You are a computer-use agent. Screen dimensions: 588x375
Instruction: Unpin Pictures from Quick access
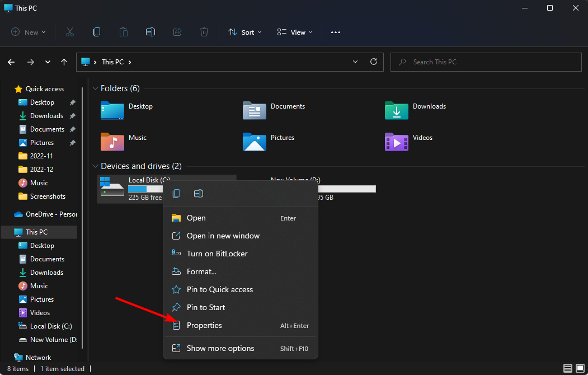[x=72, y=143]
